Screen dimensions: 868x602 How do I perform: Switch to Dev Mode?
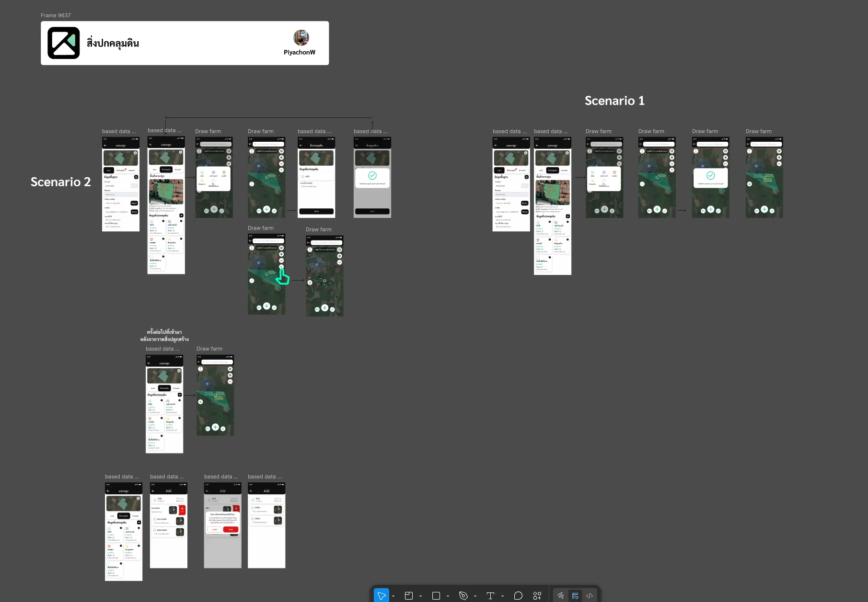tap(590, 596)
